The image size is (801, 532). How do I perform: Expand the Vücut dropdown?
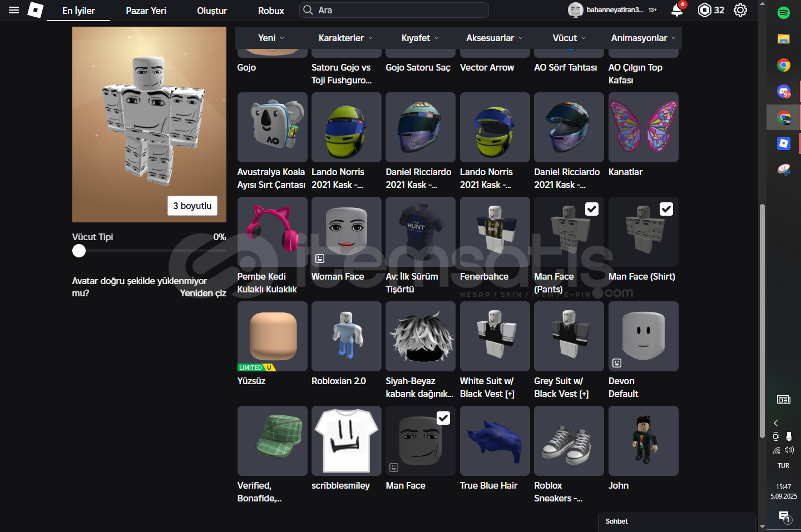[x=569, y=38]
